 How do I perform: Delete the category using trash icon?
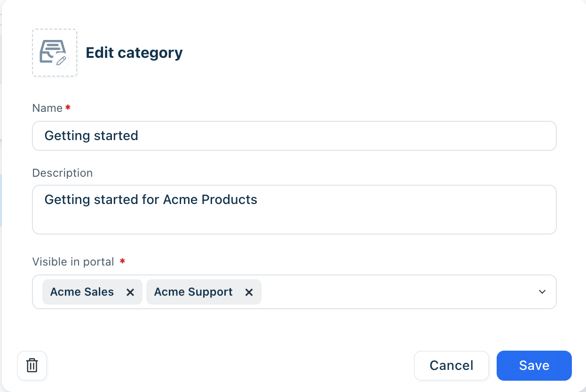pos(32,365)
